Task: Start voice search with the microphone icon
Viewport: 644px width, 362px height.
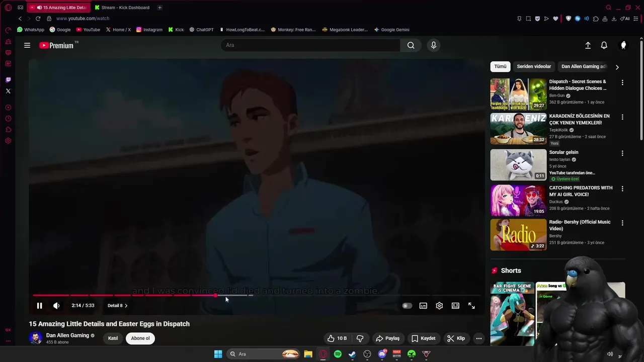Action: tap(434, 45)
